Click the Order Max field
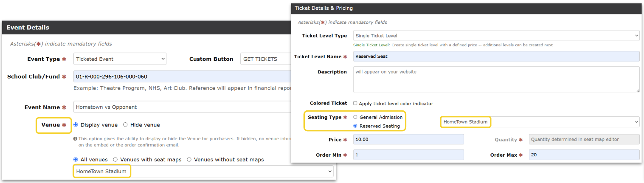 (x=584, y=155)
